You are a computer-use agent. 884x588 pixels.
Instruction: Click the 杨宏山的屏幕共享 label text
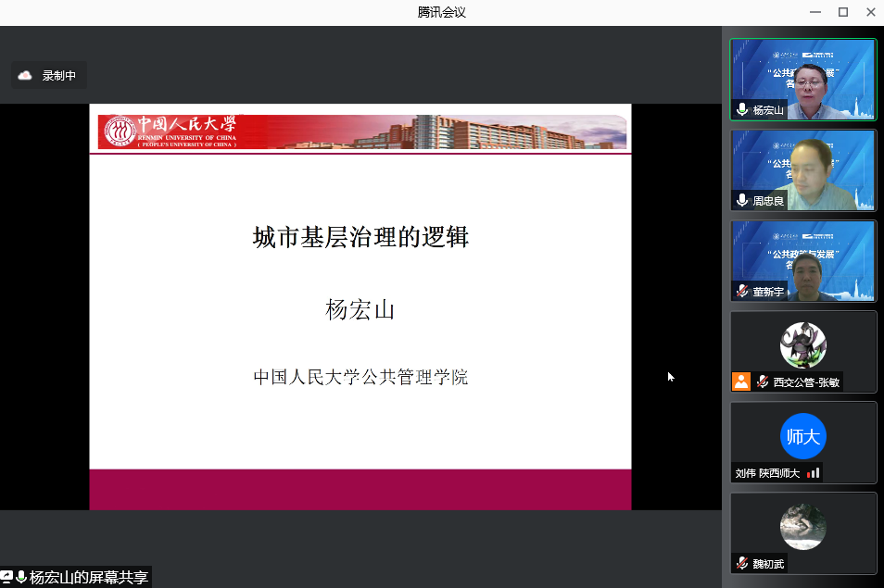(88, 578)
